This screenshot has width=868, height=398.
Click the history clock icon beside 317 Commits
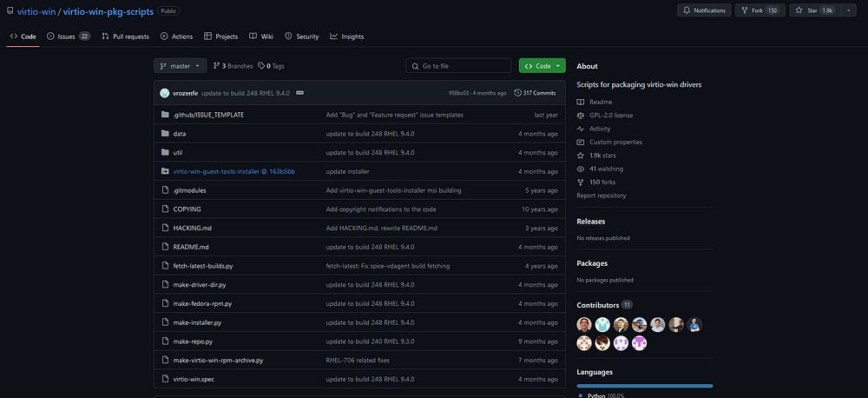pos(517,93)
